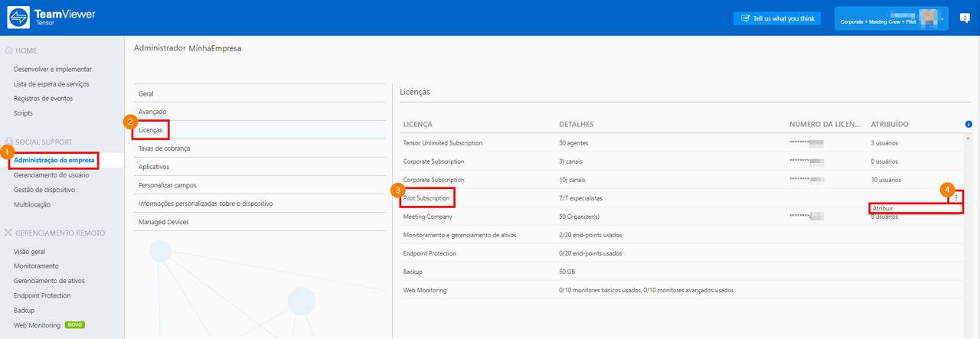The width and height of the screenshot is (980, 339).
Task: Collapse the Gerenciamento Remoto section header
Action: tap(54, 233)
